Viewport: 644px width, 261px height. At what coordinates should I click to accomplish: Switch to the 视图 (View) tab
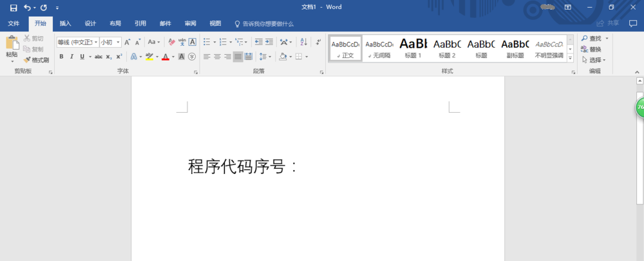click(215, 23)
